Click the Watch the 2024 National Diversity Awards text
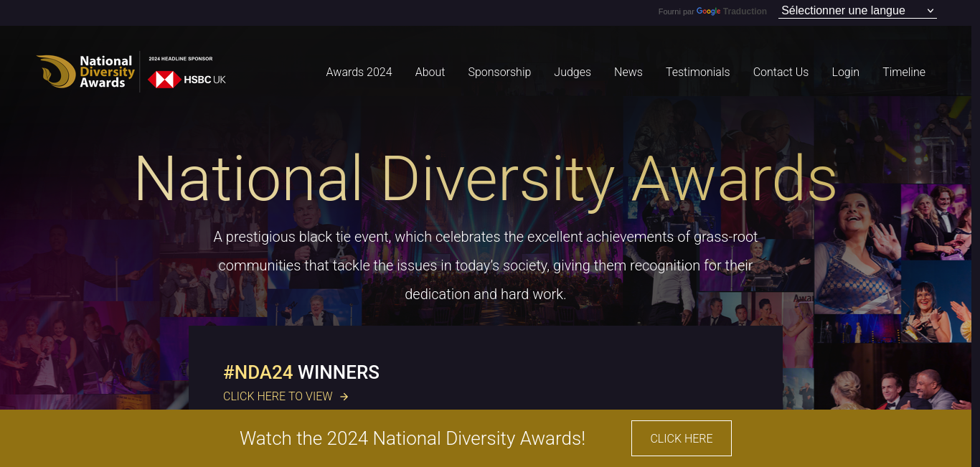 click(413, 438)
